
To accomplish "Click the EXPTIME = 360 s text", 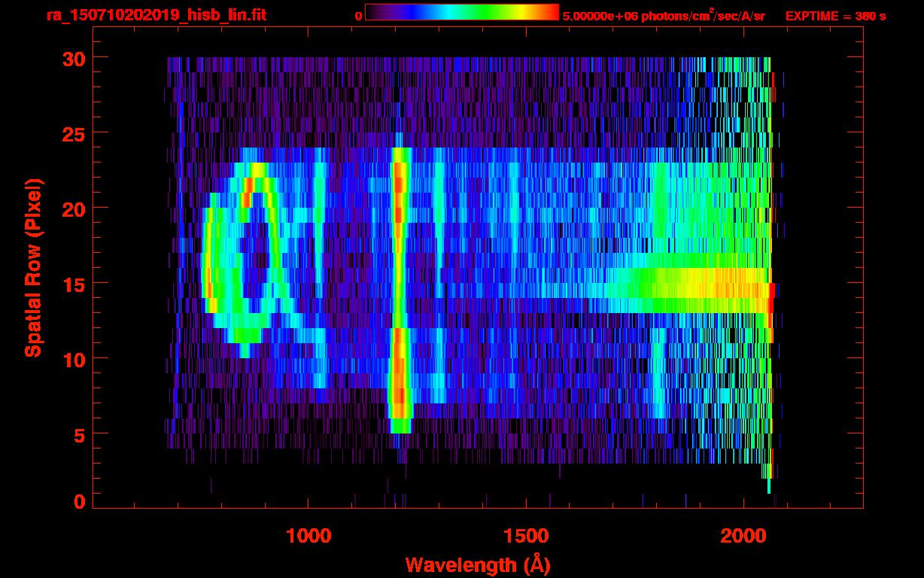I will (835, 16).
